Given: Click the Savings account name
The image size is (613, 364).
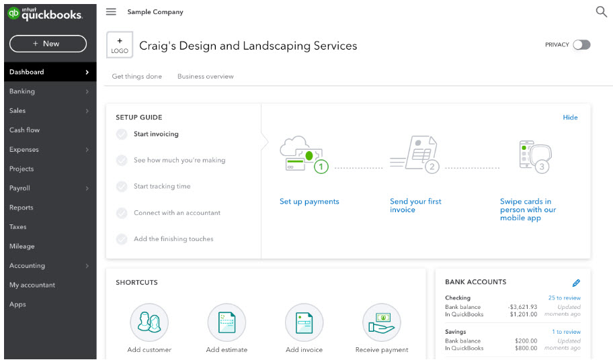Looking at the screenshot, I should pyautogui.click(x=456, y=332).
